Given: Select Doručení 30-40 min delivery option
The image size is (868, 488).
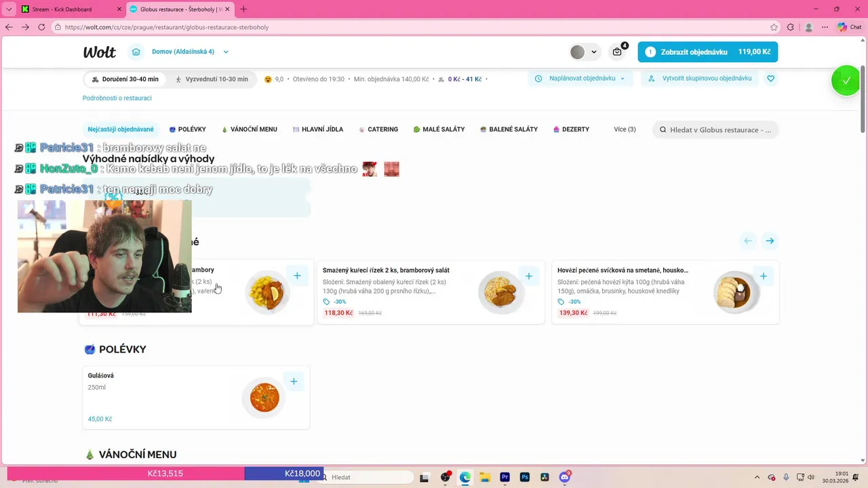Looking at the screenshot, I should [125, 79].
